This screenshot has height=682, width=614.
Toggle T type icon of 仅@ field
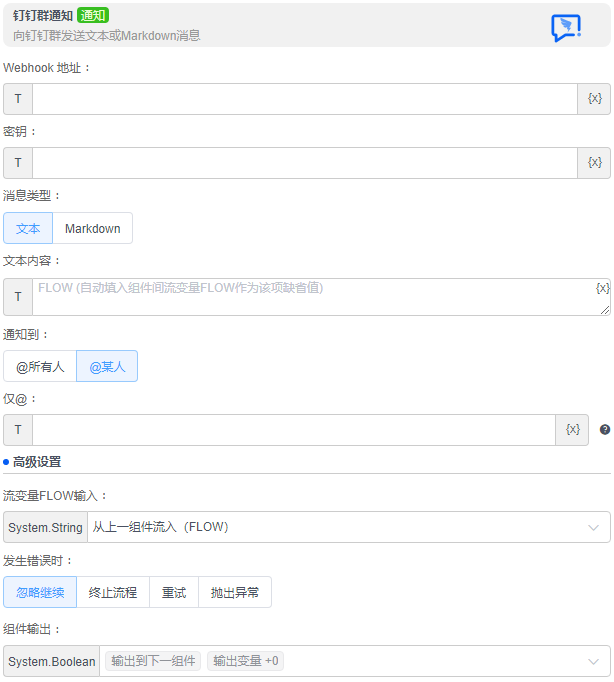click(x=18, y=430)
